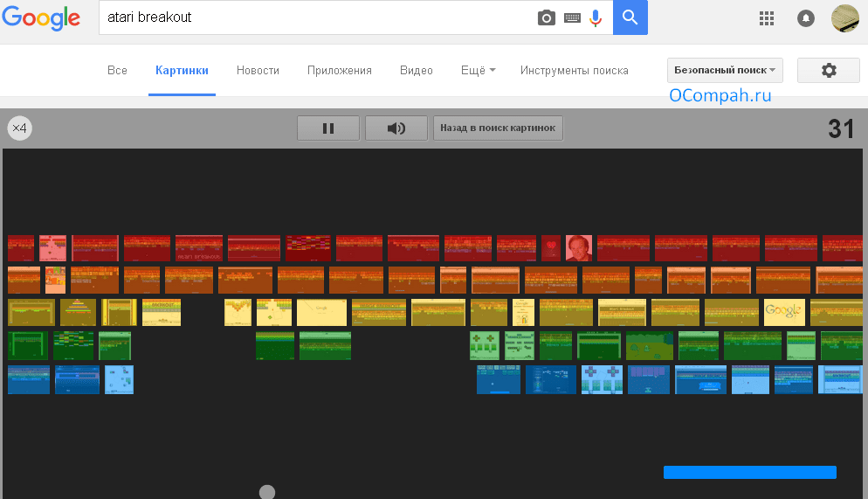Open settings gear button
The height and width of the screenshot is (499, 868).
(828, 70)
